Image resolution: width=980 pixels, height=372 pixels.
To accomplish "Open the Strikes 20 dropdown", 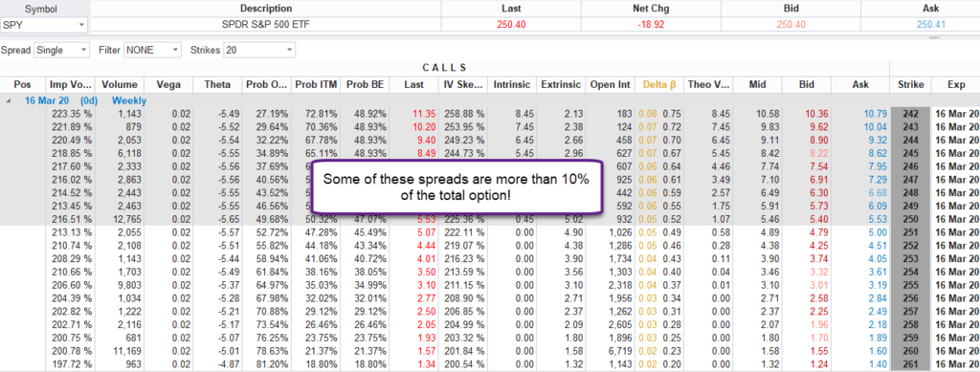I will click(259, 50).
